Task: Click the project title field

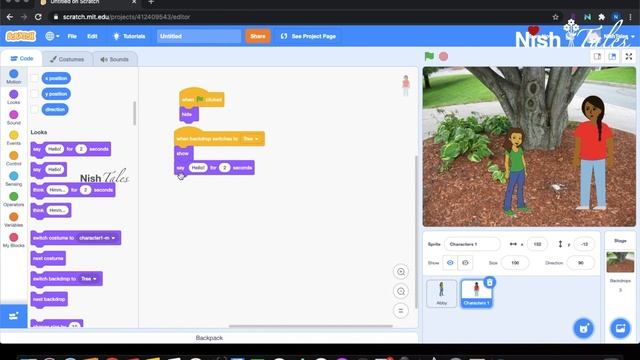Action: [199, 36]
